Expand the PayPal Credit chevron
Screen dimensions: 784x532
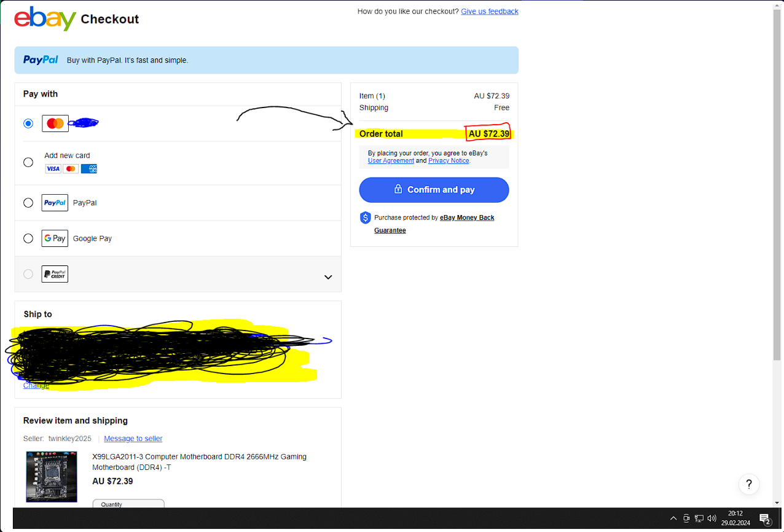tap(328, 277)
